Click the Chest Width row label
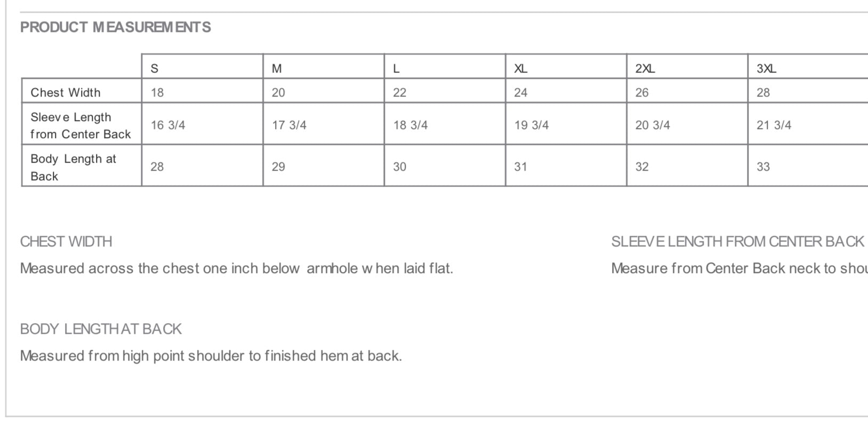The width and height of the screenshot is (868, 432). (66, 92)
